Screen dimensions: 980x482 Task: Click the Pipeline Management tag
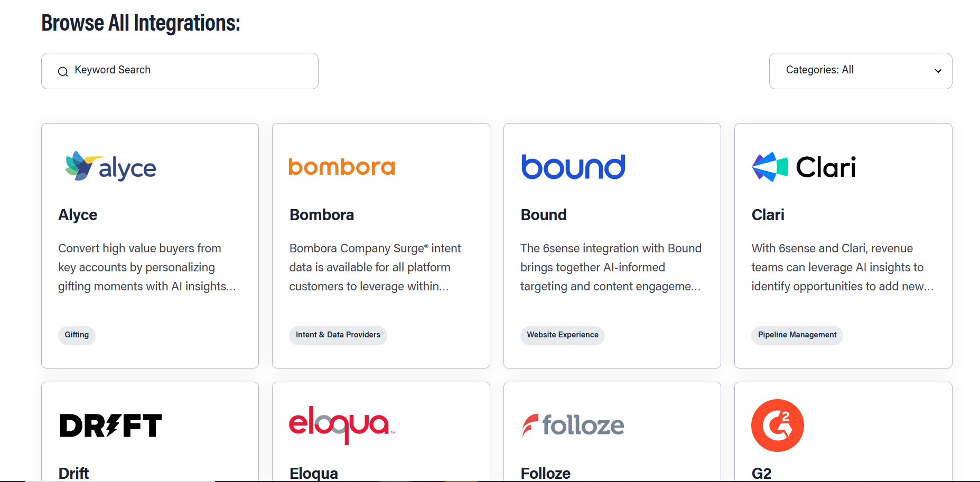797,335
